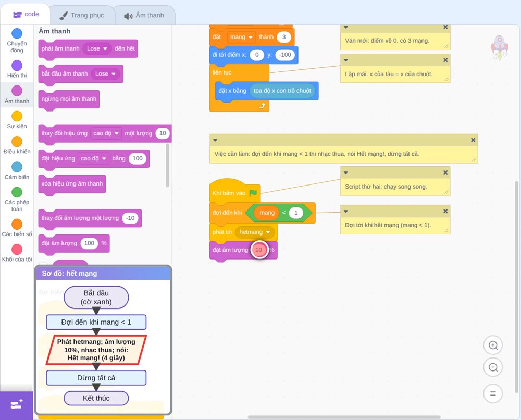Click the block palette vertical scrollbar
The image size is (521, 420).
click(x=167, y=165)
